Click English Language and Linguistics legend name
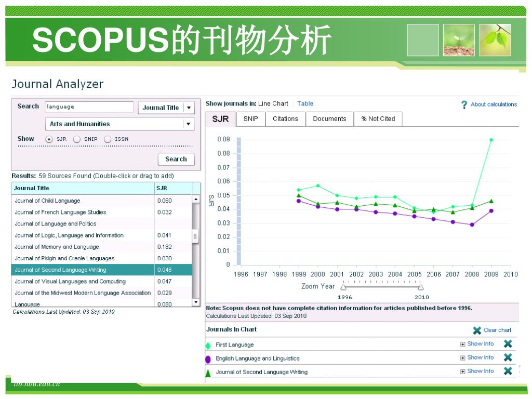Viewport: 532px width, 399px height. [258, 358]
